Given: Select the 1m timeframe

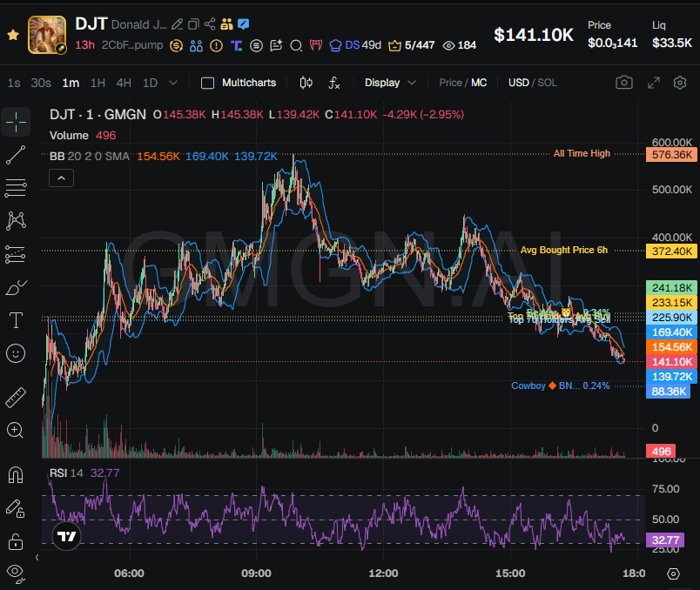Looking at the screenshot, I should 71,83.
